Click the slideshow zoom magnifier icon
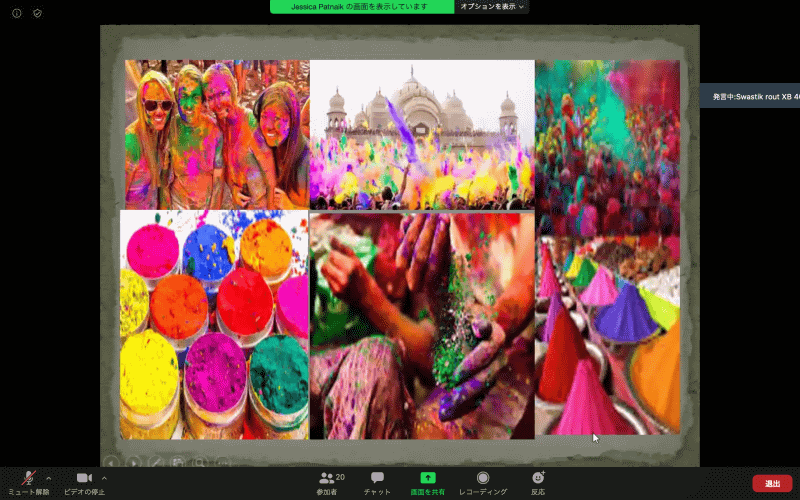Screen dimensions: 800x500 click(x=199, y=462)
